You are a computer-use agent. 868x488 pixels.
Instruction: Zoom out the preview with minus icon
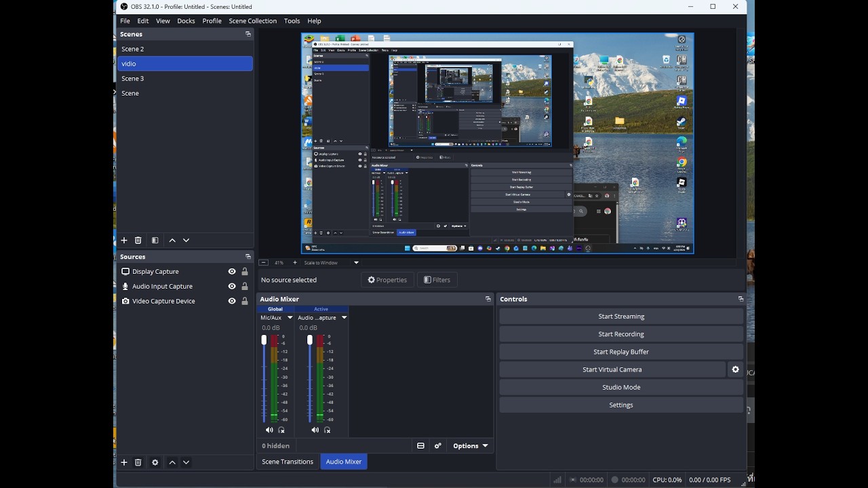click(264, 262)
